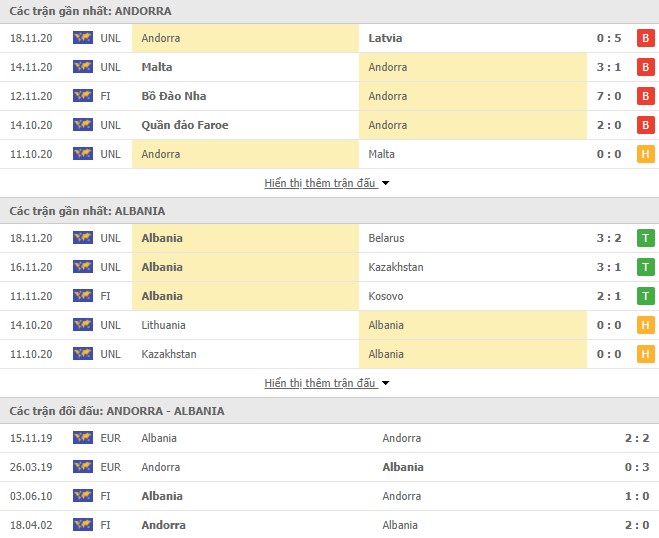659x538 pixels.
Task: Open the Kosovo team name
Action: (385, 296)
